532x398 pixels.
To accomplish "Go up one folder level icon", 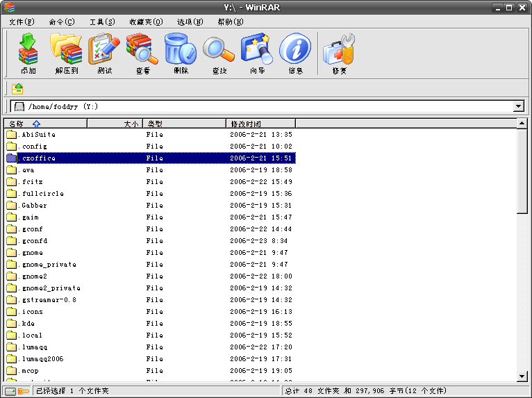I will point(17,89).
